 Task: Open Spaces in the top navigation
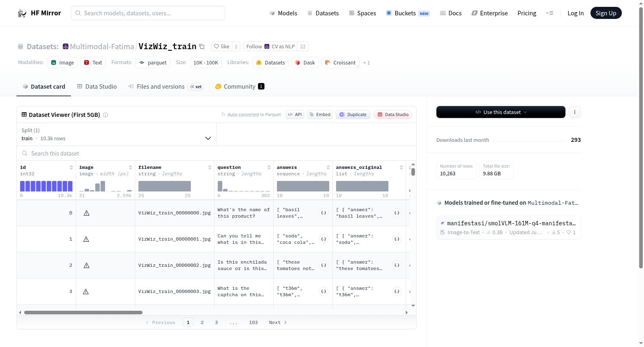[x=363, y=13]
